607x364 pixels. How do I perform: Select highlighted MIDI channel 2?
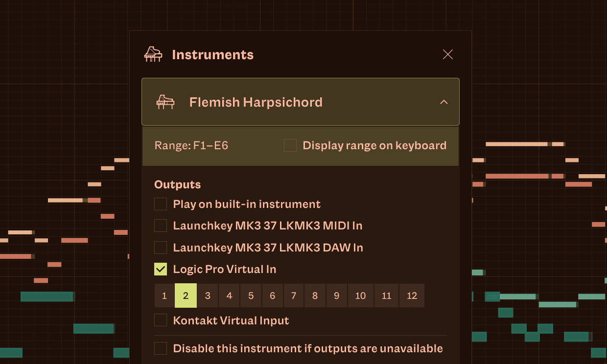point(186,296)
